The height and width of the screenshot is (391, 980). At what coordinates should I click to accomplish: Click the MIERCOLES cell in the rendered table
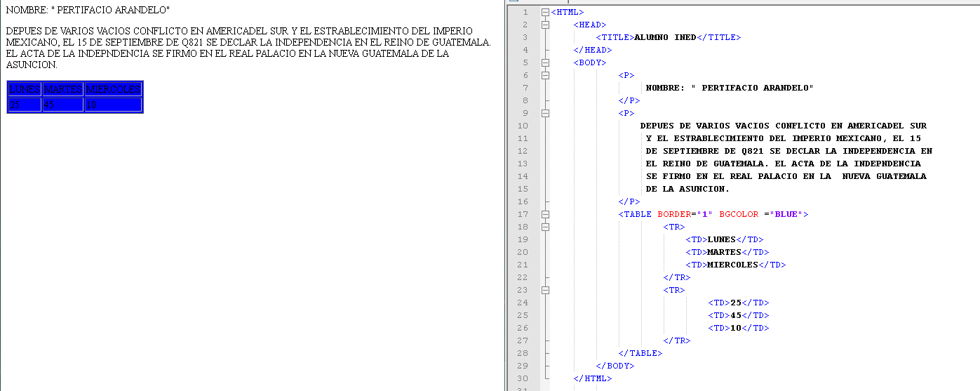click(x=113, y=89)
